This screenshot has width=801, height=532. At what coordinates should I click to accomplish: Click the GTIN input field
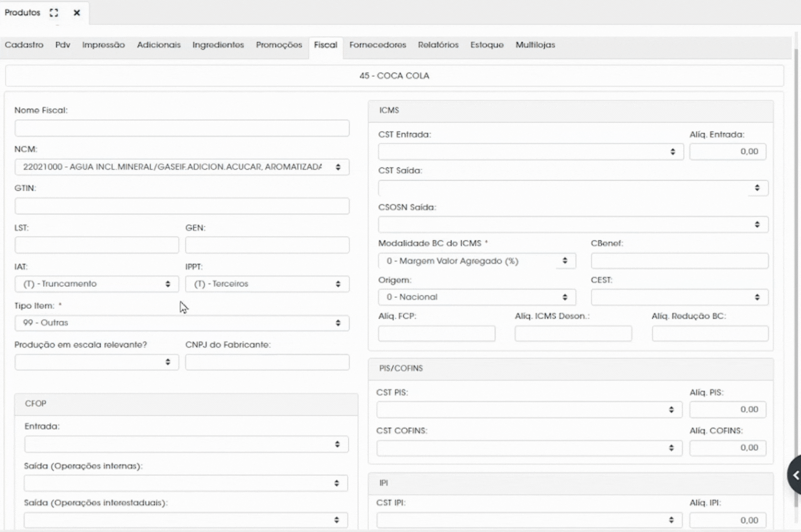coord(182,206)
